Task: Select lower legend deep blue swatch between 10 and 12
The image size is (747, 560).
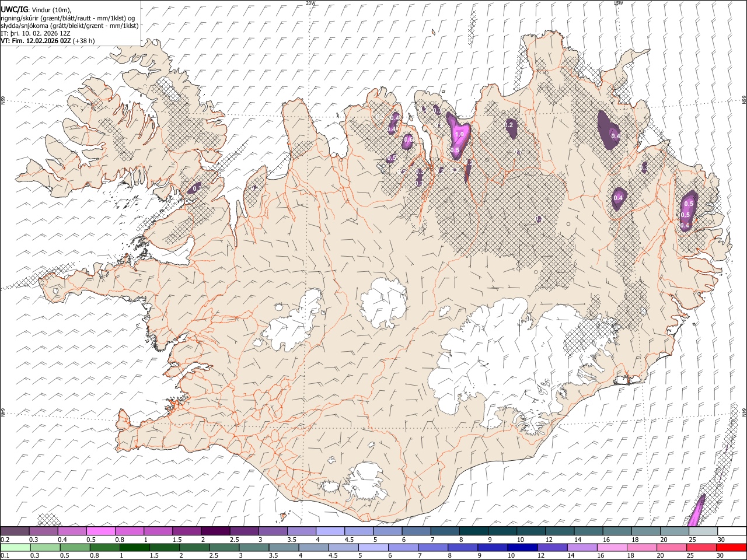Action: click(522, 547)
